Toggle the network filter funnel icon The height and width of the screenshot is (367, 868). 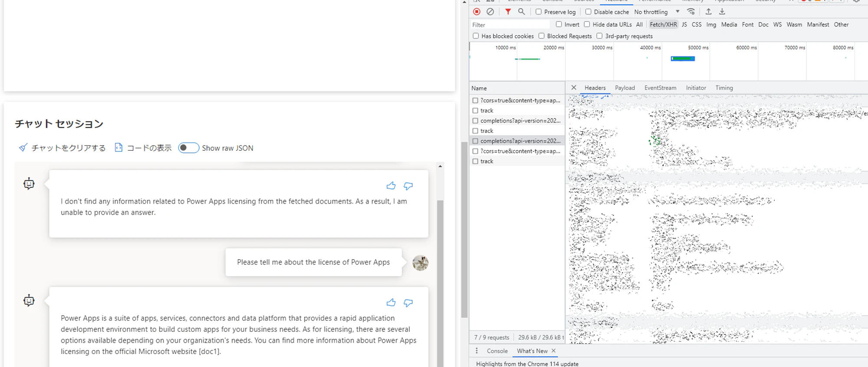click(508, 12)
